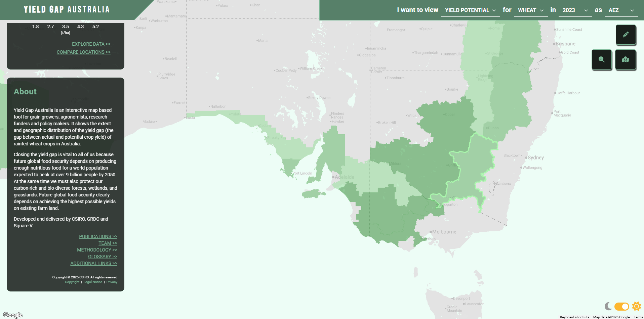This screenshot has width=644, height=319.
Task: Click the pencil edit icon button
Action: point(626,35)
